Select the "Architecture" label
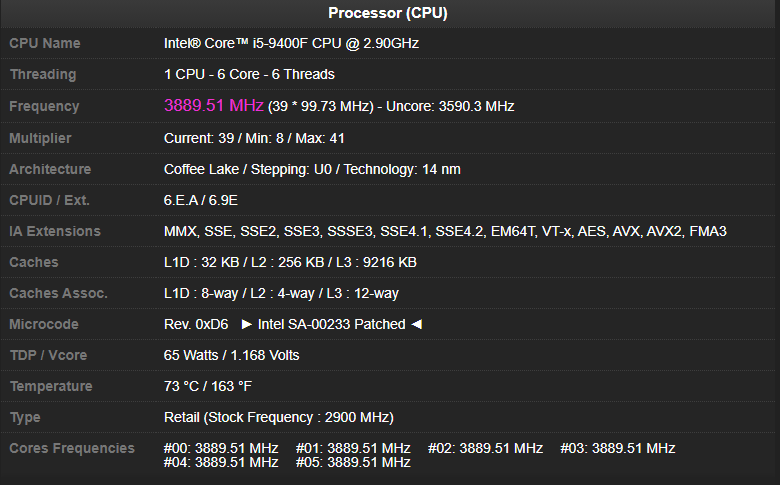Image resolution: width=780 pixels, height=485 pixels. pos(50,169)
